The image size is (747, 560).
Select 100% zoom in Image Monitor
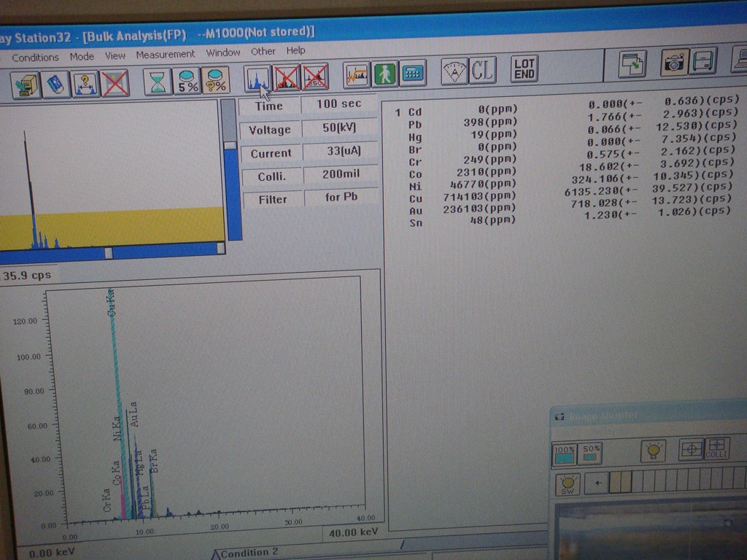pyautogui.click(x=564, y=454)
